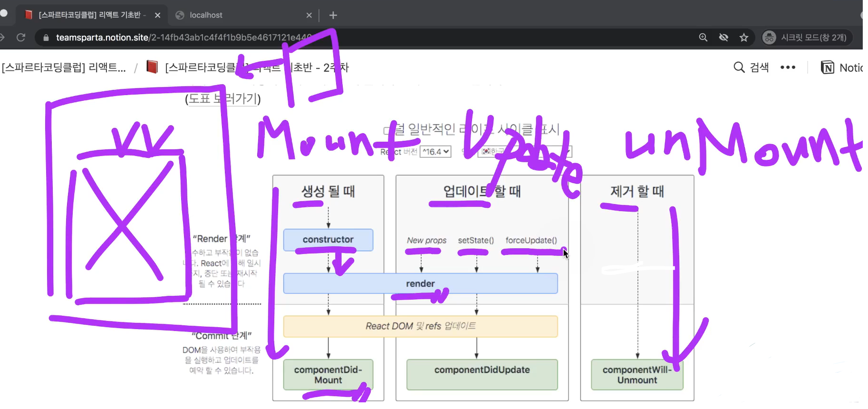Image resolution: width=868 pixels, height=409 pixels.
Task: Open the React version ^16.4 dropdown
Action: point(435,152)
